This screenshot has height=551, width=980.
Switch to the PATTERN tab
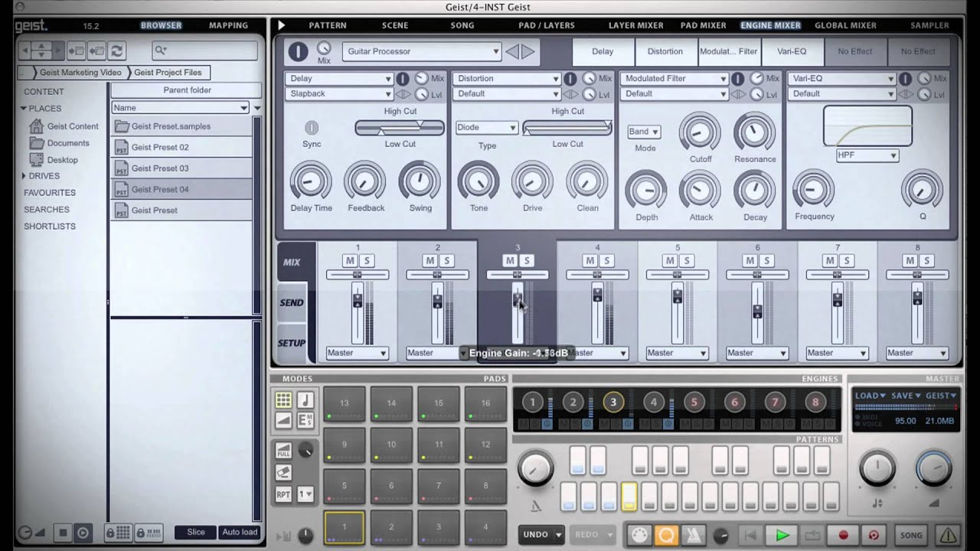328,25
